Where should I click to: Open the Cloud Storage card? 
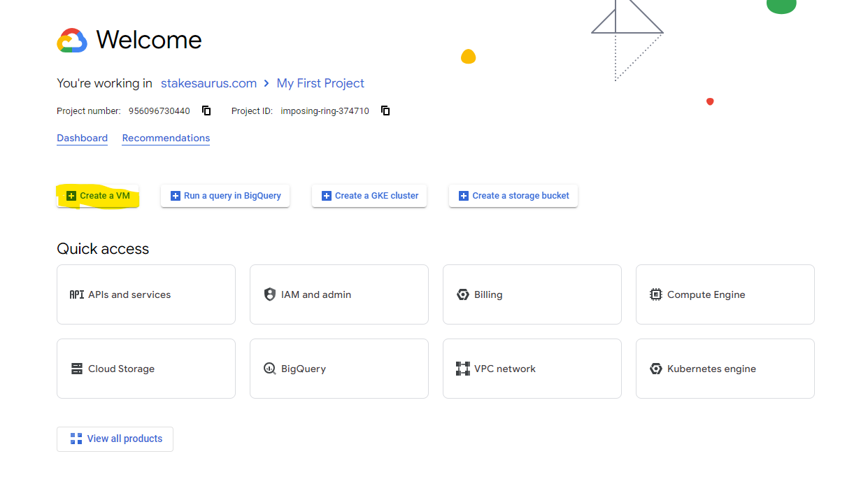tap(146, 369)
